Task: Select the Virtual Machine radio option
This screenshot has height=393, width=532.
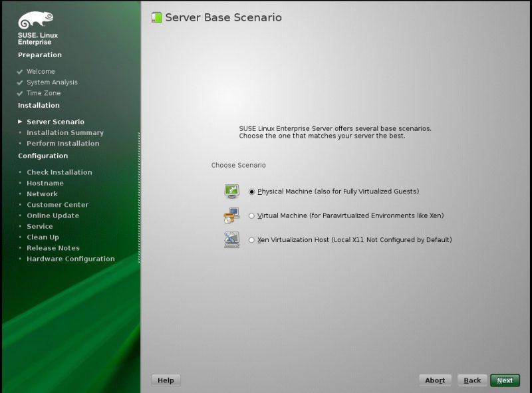Action: [x=251, y=216]
